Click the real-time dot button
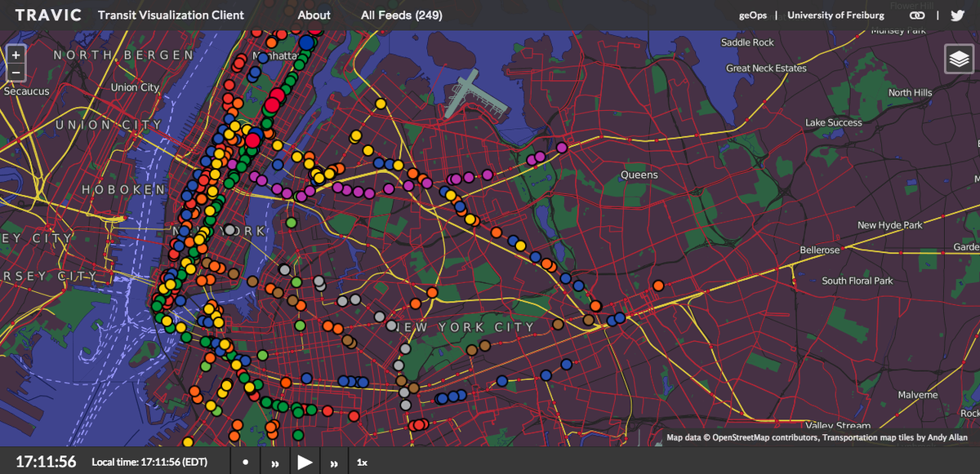 point(245,463)
